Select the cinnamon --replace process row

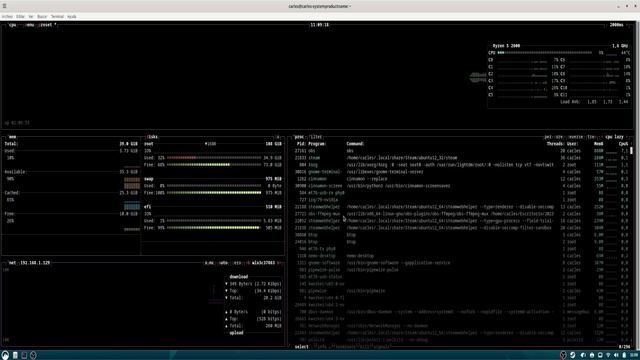(x=461, y=179)
